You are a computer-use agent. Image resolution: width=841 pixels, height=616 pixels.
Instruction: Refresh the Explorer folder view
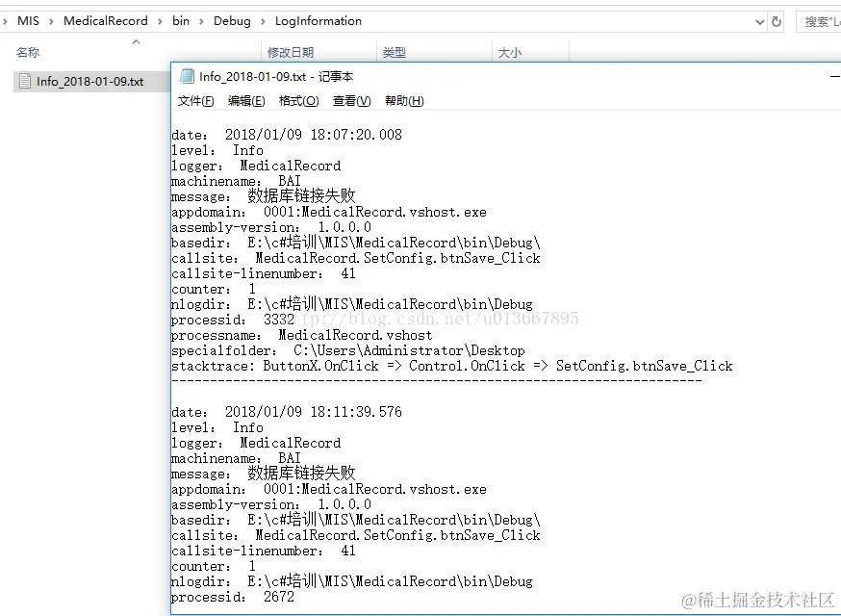click(x=777, y=21)
